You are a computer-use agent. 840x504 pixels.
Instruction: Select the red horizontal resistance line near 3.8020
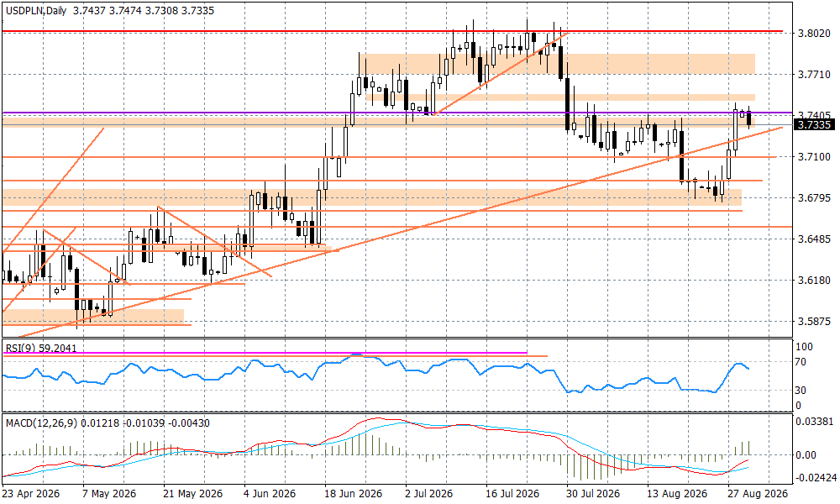(x=392, y=32)
